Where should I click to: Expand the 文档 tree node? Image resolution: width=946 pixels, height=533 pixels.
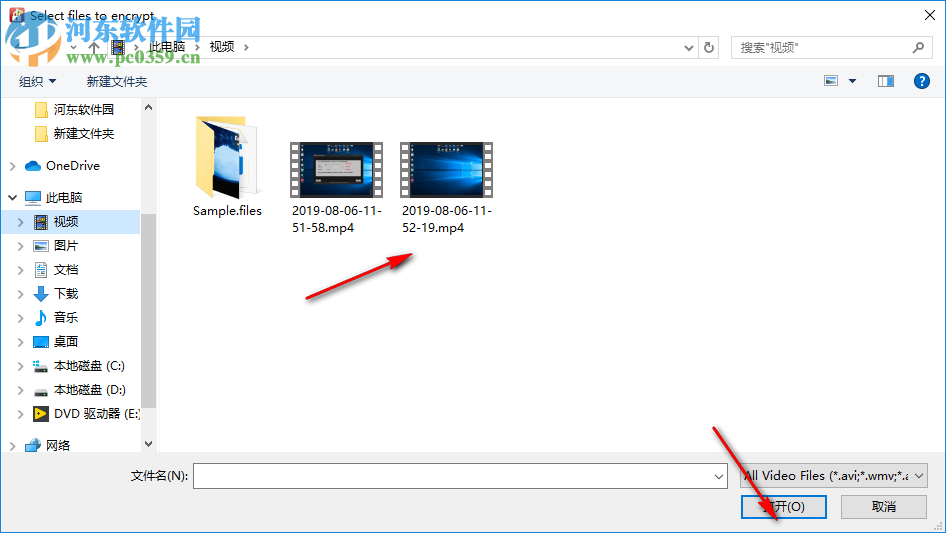[x=21, y=270]
